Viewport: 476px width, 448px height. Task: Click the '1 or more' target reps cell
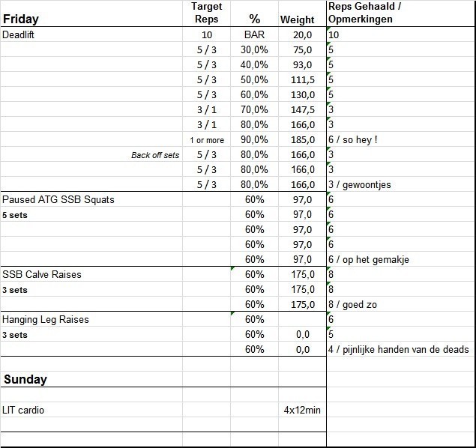206,140
